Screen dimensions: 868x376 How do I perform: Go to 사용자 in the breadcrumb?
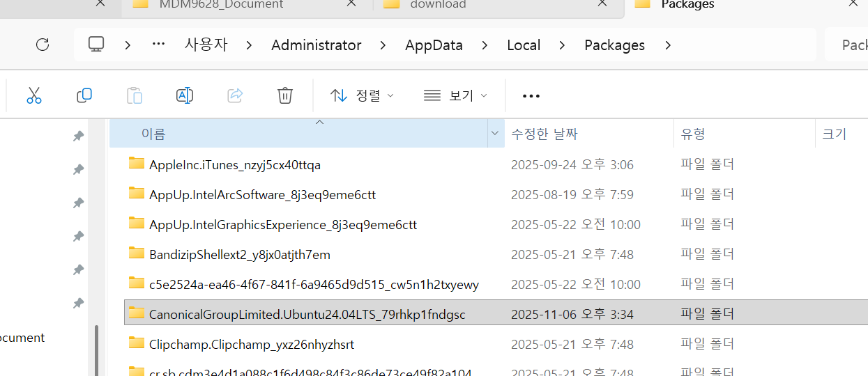click(206, 45)
